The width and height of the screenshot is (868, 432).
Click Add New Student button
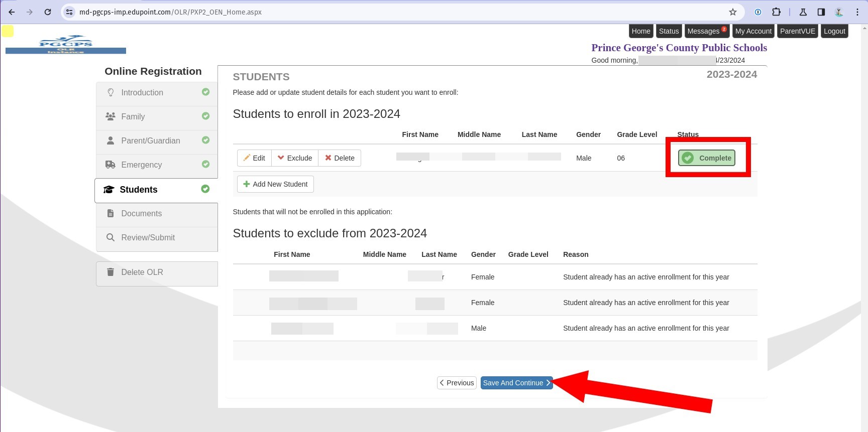click(x=275, y=184)
